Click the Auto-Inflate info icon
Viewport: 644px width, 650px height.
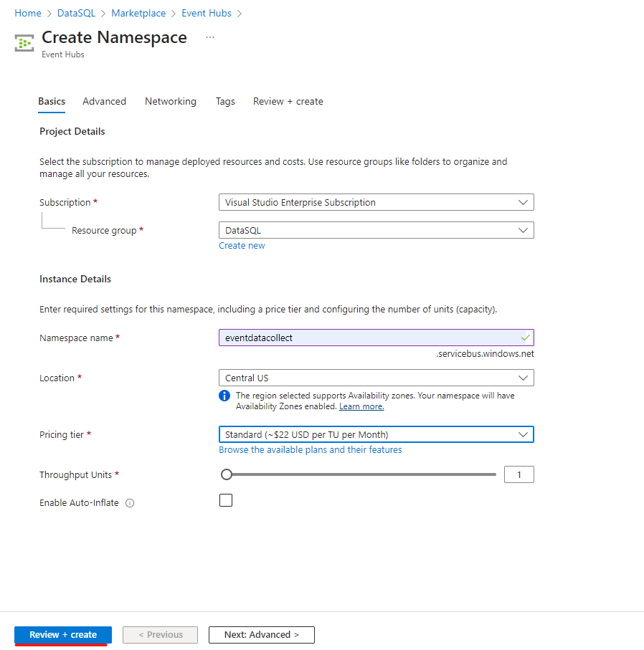point(130,503)
